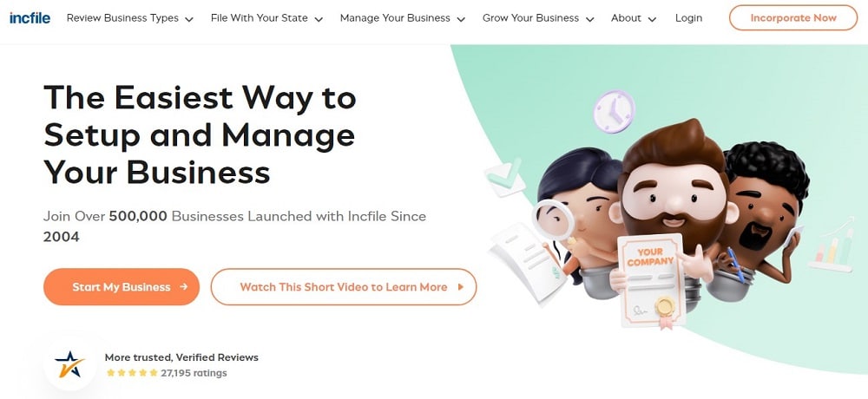Expand the File With Your State dropdown
Screen dimensions: 868x399
tap(266, 18)
